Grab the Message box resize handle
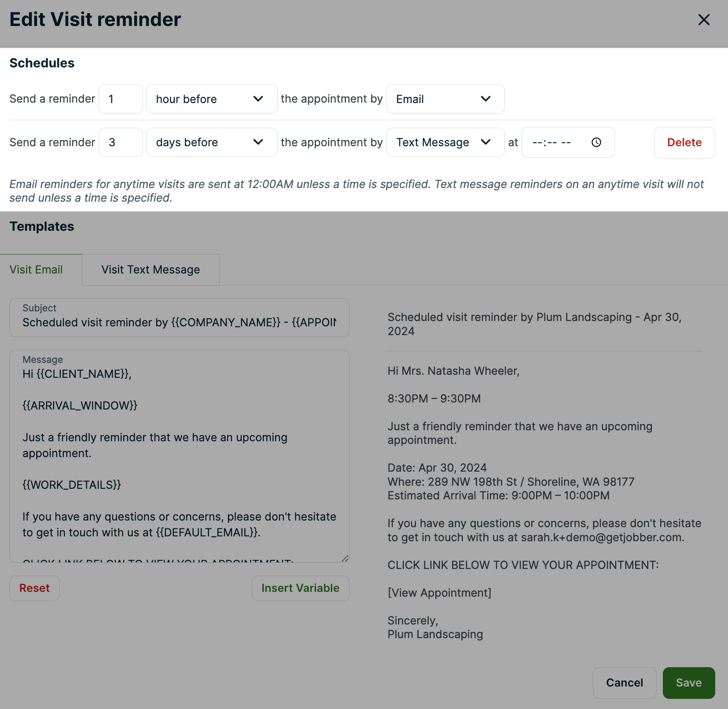 345,558
